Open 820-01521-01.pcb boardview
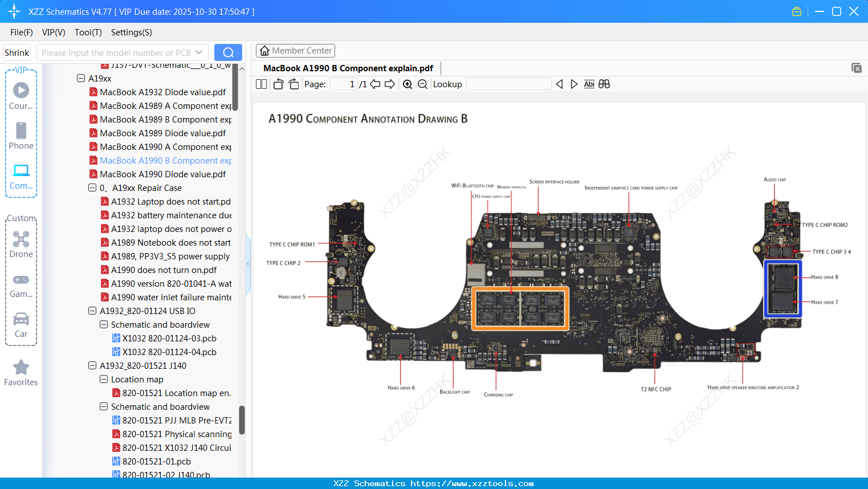 (156, 461)
